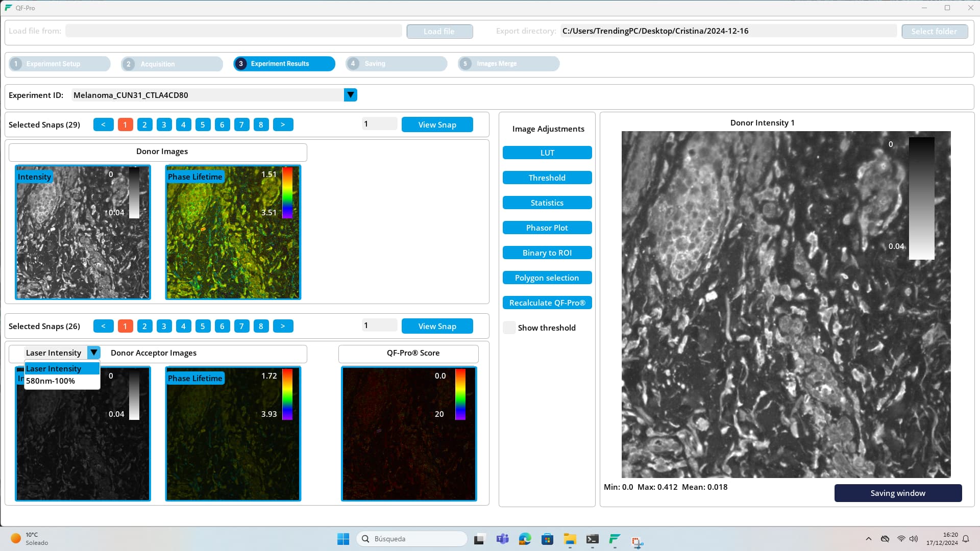Click the Donor Phase Lifetime rainbow colorbar

[287, 193]
